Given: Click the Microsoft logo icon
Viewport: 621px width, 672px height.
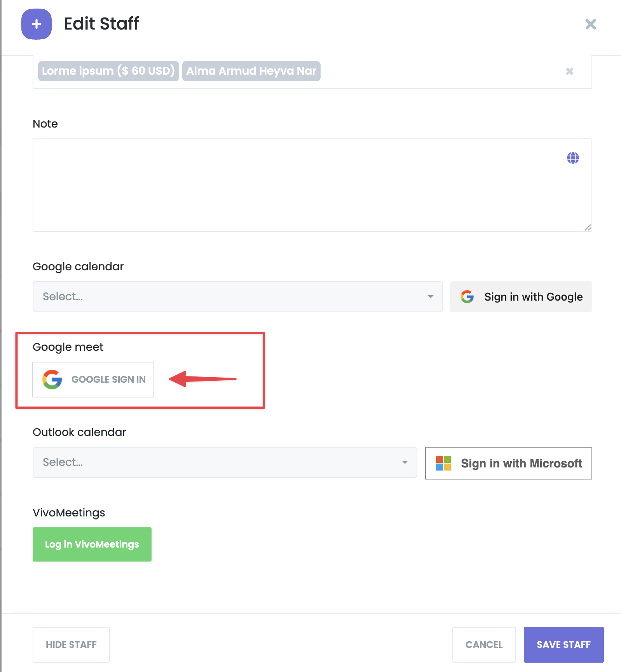Looking at the screenshot, I should [x=443, y=463].
